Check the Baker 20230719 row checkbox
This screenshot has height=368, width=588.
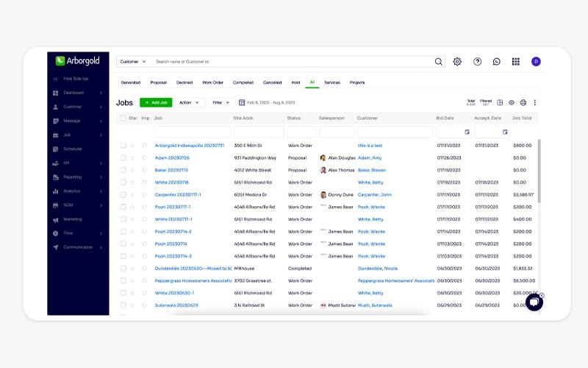(x=123, y=170)
